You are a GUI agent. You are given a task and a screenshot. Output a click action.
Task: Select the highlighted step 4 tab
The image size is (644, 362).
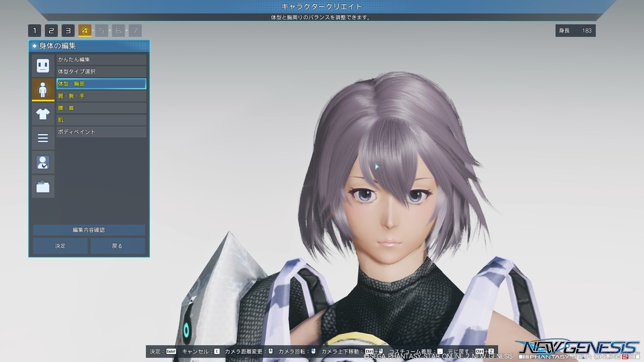[85, 31]
